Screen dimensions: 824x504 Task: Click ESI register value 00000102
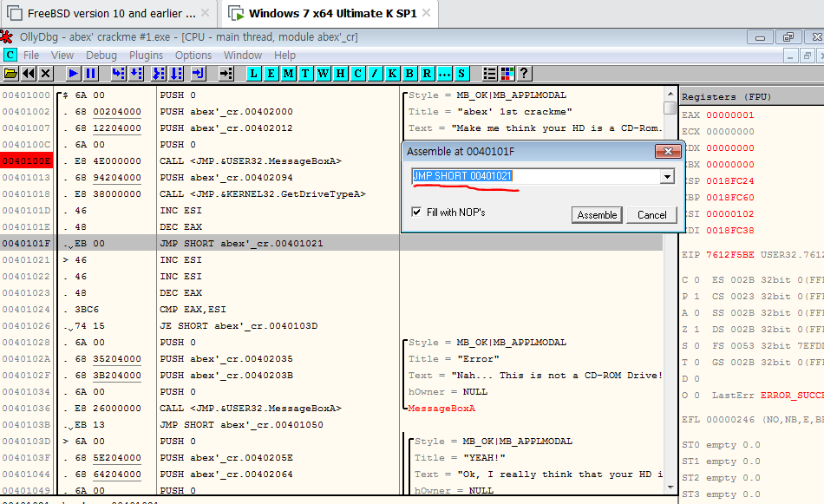(x=730, y=214)
